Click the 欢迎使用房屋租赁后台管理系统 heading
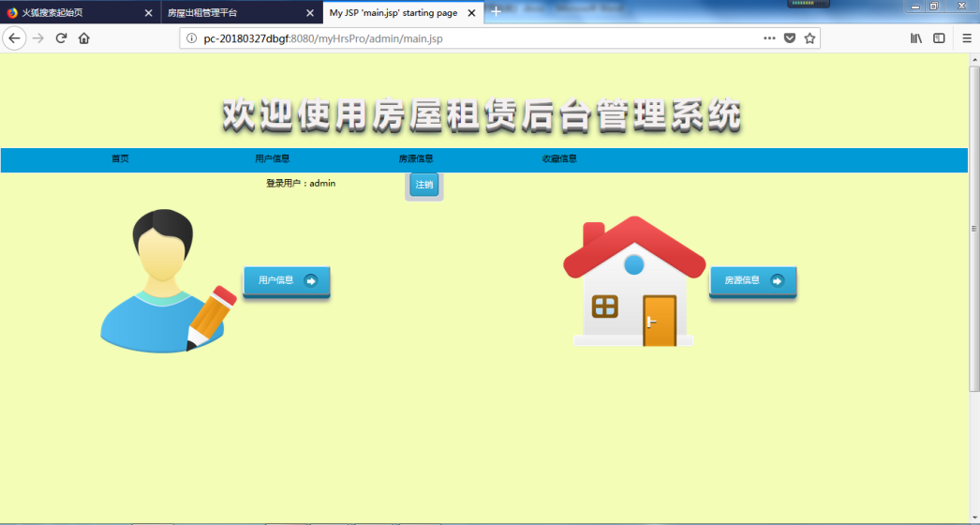Viewport: 980px width, 525px height. (x=482, y=115)
